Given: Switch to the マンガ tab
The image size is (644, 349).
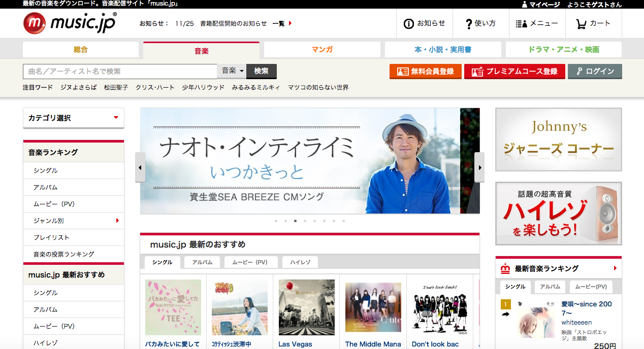Looking at the screenshot, I should (322, 50).
